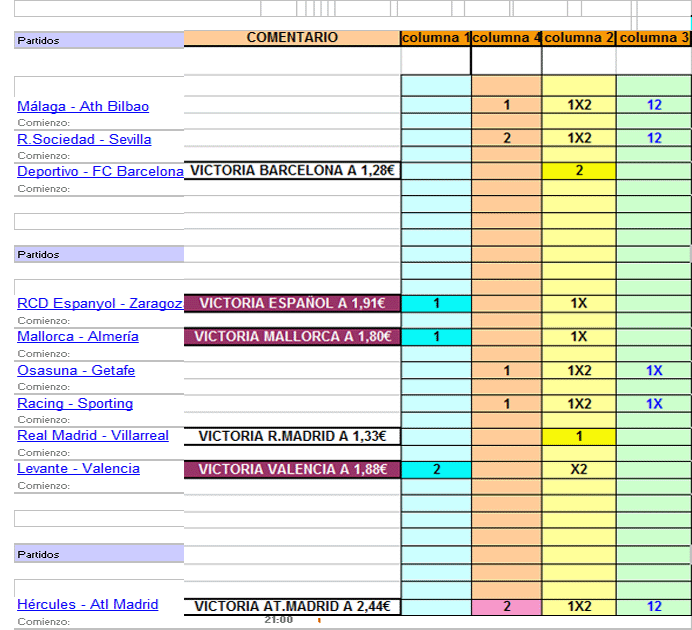Open the Real Madrid - Villarreal link
This screenshot has height=630, width=692.
(x=93, y=435)
